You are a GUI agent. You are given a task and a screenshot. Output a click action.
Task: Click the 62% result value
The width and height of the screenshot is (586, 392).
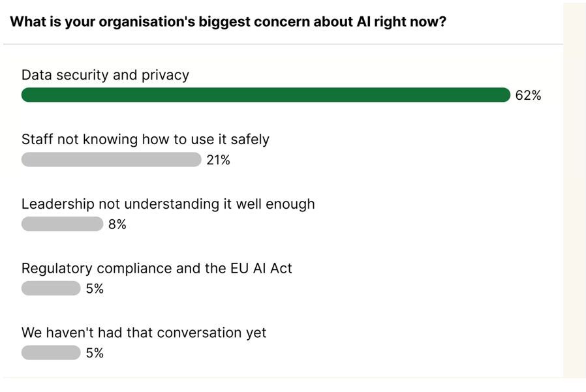pyautogui.click(x=528, y=96)
